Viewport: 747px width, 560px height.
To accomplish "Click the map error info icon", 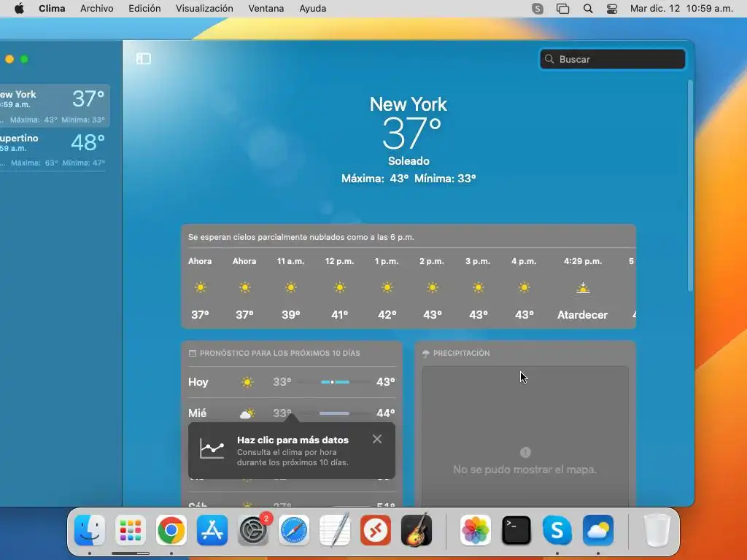I will tap(525, 452).
